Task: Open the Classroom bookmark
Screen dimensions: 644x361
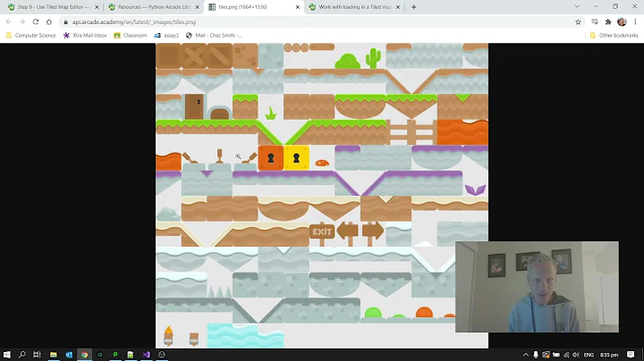Action: tap(131, 35)
